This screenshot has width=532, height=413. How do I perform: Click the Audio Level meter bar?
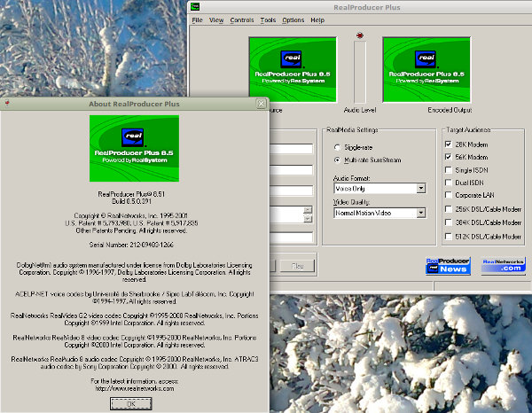pos(360,72)
